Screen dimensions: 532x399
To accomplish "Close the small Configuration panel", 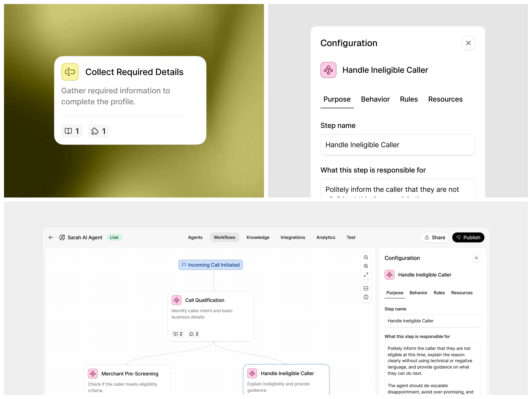I will [x=476, y=258].
